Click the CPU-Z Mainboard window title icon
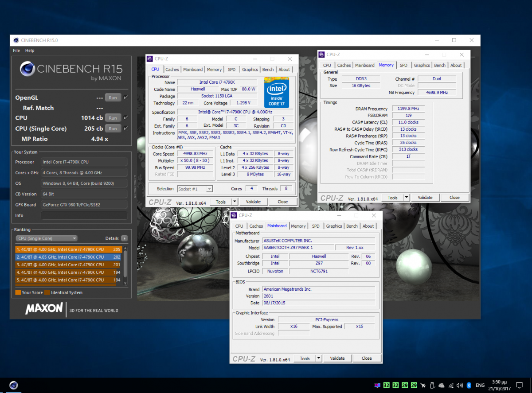 pos(235,215)
